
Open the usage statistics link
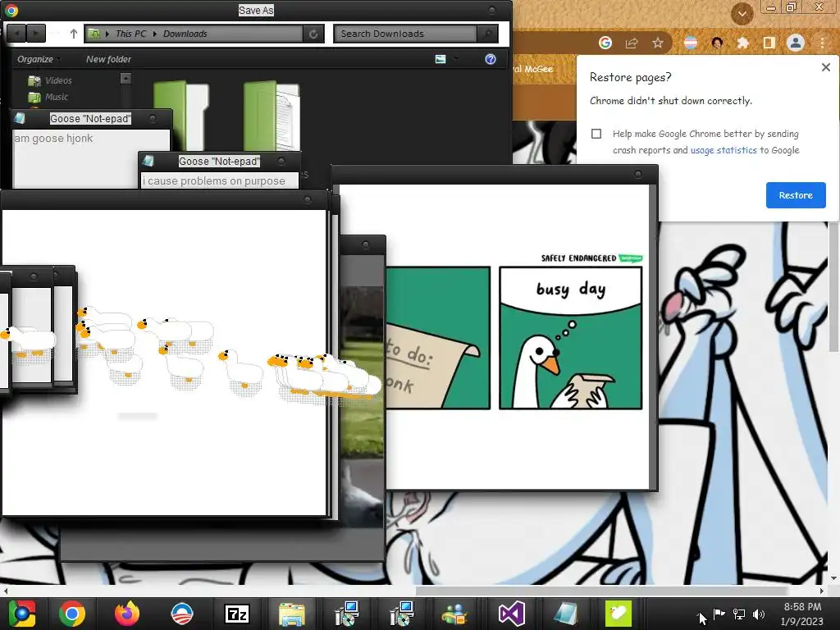pyautogui.click(x=724, y=151)
